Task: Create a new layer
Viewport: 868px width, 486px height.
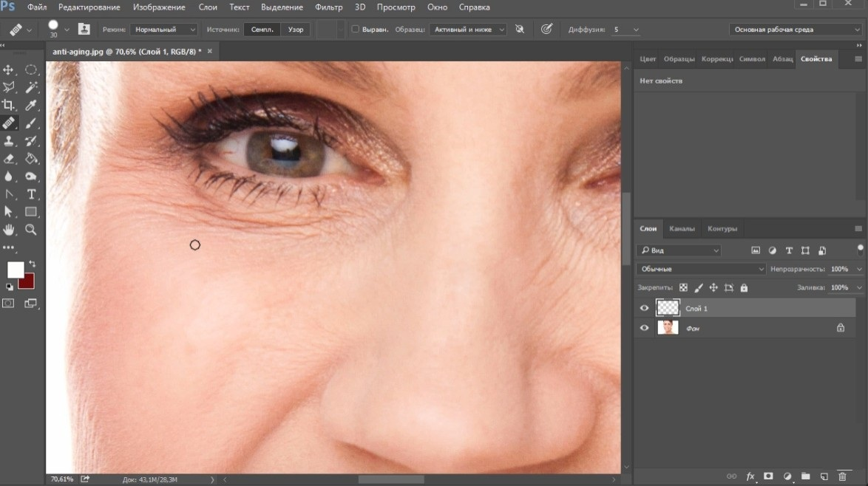Action: 824,476
